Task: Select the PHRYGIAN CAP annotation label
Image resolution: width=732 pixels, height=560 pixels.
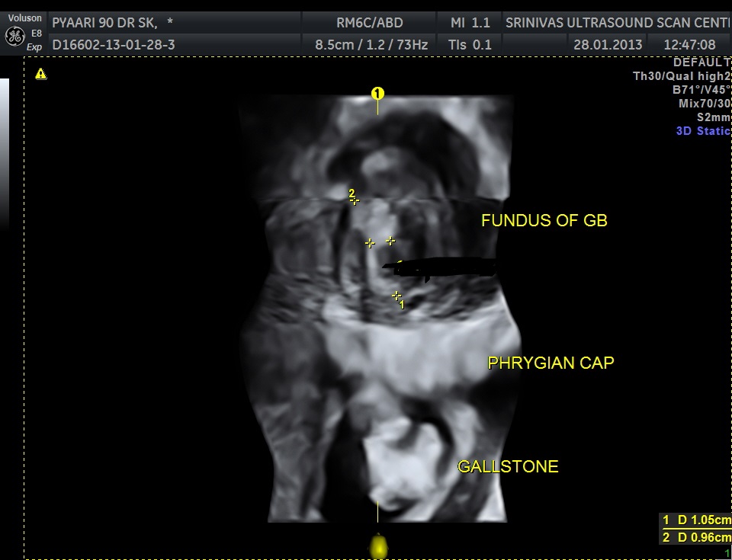Action: coord(551,363)
